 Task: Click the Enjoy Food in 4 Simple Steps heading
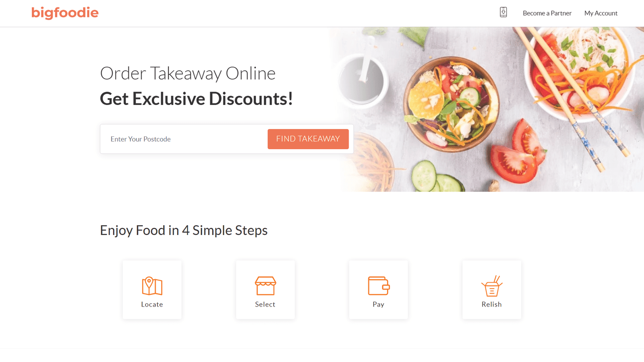tap(184, 230)
